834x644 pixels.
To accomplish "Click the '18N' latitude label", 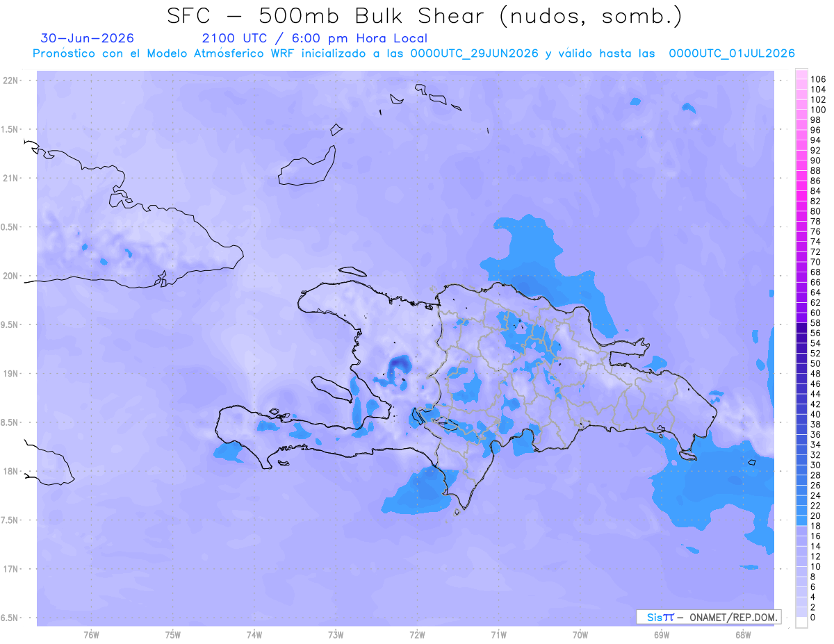I will click(10, 471).
